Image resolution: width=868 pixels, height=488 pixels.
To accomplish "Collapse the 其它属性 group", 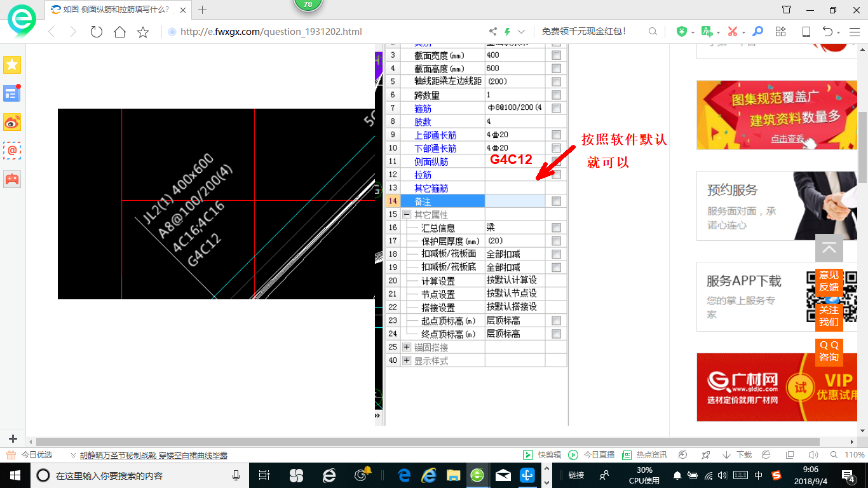I will (407, 215).
